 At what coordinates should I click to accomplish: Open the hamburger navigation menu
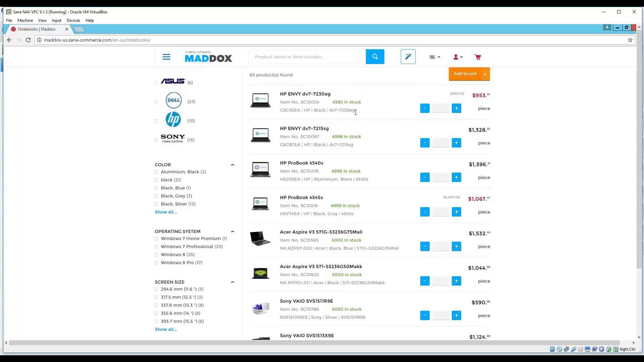tap(166, 57)
